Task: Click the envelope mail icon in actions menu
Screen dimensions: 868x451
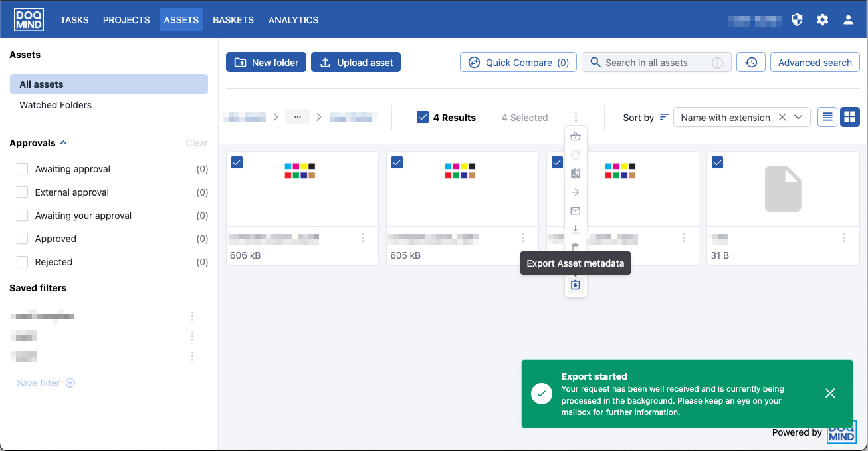Action: pyautogui.click(x=576, y=211)
